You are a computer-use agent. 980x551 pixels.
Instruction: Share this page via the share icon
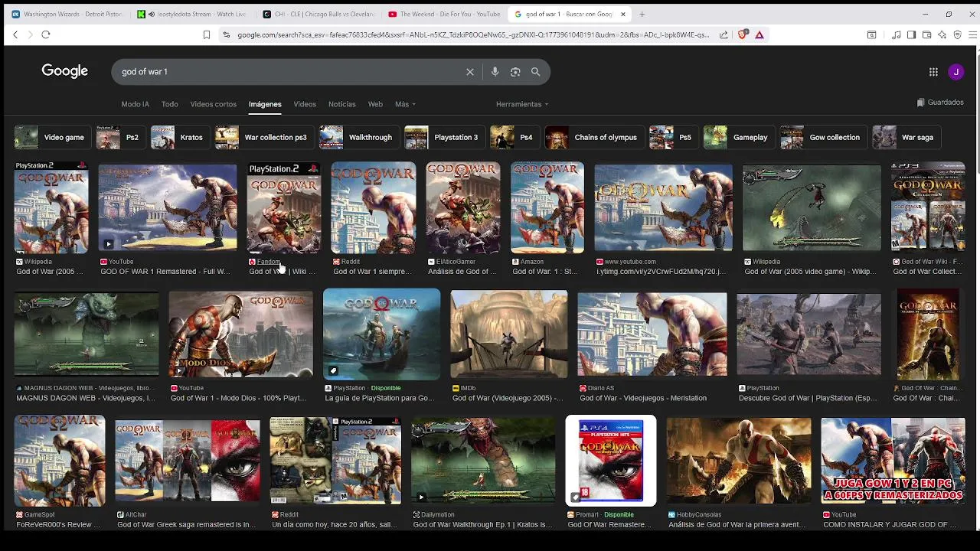[x=724, y=34]
